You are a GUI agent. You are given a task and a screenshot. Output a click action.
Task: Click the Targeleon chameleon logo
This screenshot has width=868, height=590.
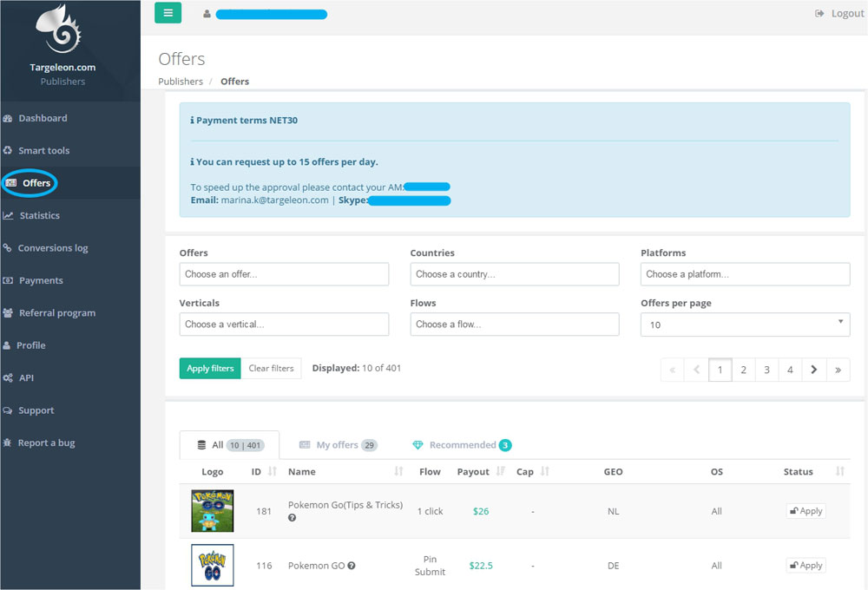pos(59,29)
